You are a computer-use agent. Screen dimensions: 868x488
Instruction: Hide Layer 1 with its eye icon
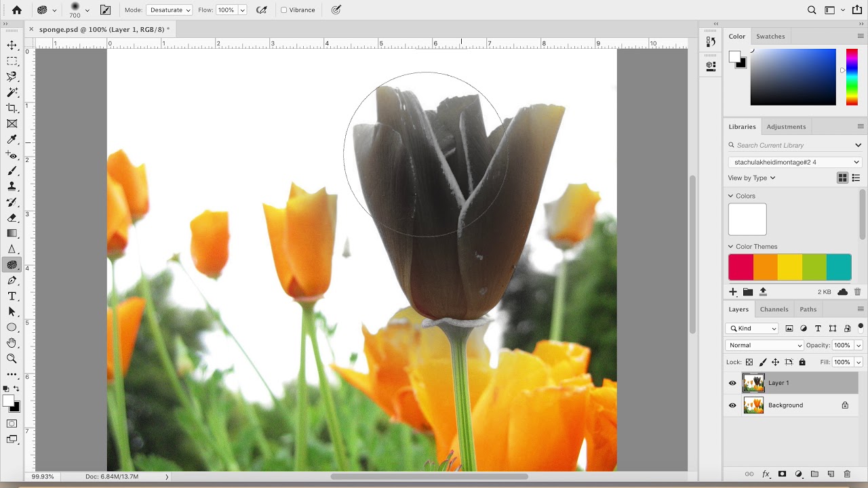pyautogui.click(x=732, y=383)
